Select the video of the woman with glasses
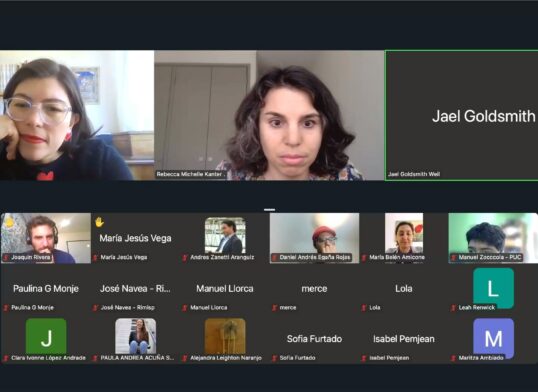The height and width of the screenshot is (392, 538). click(77, 115)
